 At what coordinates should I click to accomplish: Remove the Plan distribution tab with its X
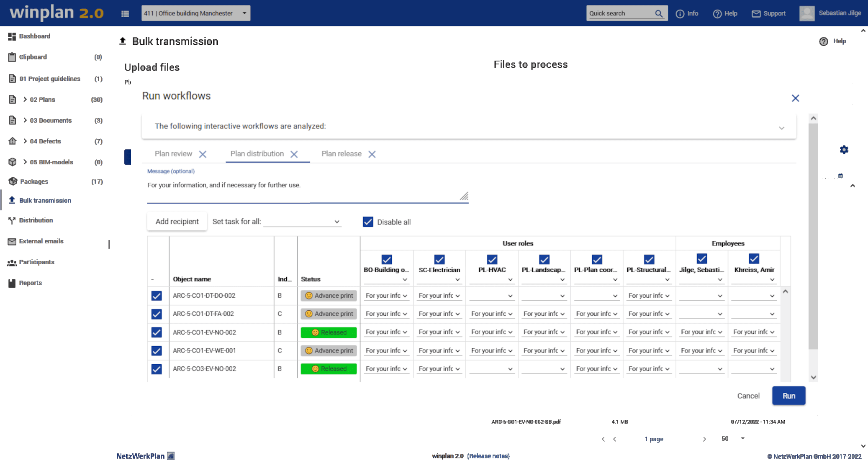point(294,154)
